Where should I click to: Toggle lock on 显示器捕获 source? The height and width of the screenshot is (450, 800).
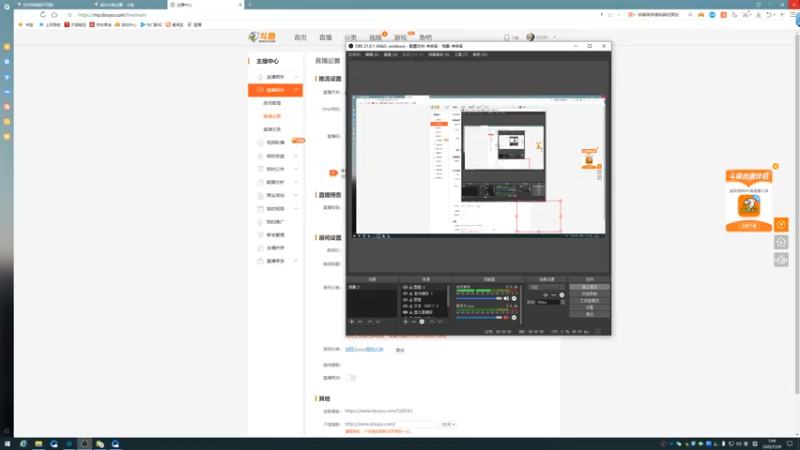411,312
